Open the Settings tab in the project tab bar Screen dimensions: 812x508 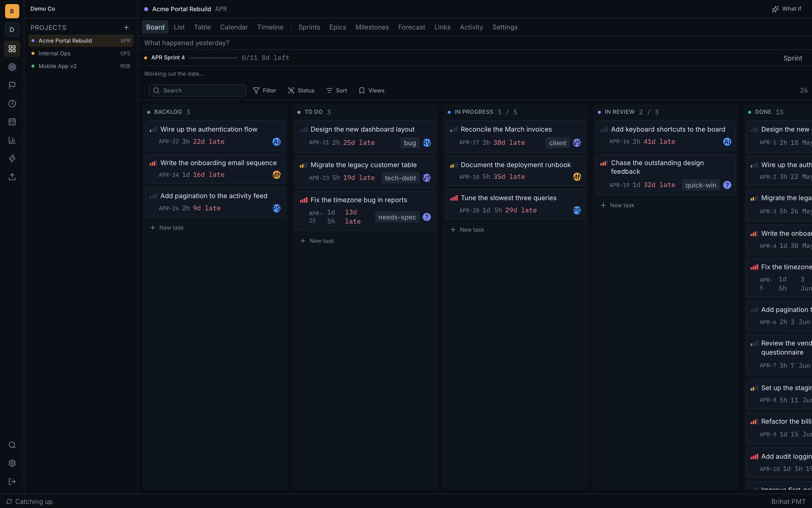[505, 27]
